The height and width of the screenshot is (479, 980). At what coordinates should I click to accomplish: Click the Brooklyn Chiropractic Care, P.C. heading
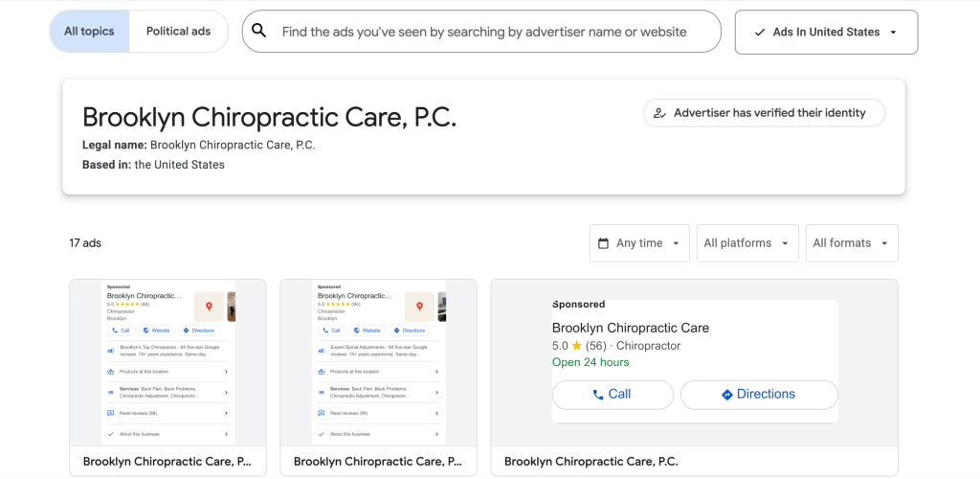coord(269,117)
